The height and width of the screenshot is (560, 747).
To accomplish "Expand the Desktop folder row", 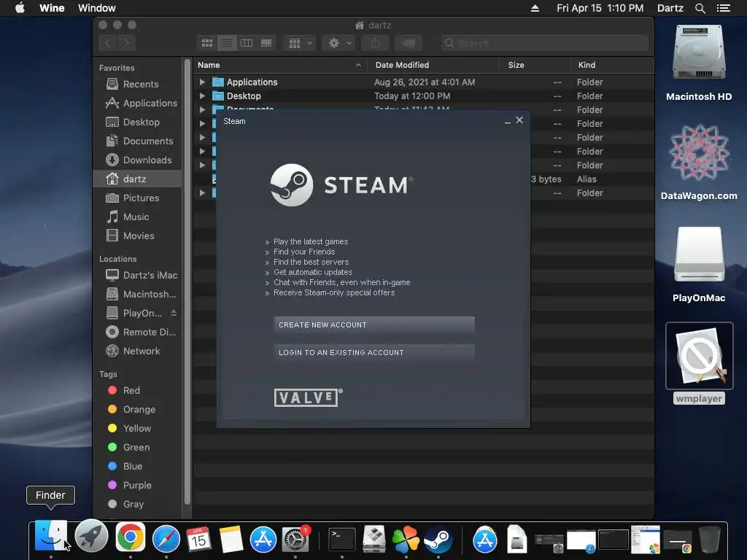I will pos(203,96).
